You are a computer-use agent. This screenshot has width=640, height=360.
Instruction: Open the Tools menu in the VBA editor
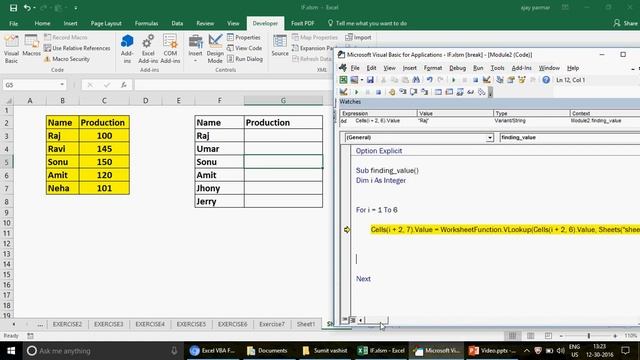497,68
